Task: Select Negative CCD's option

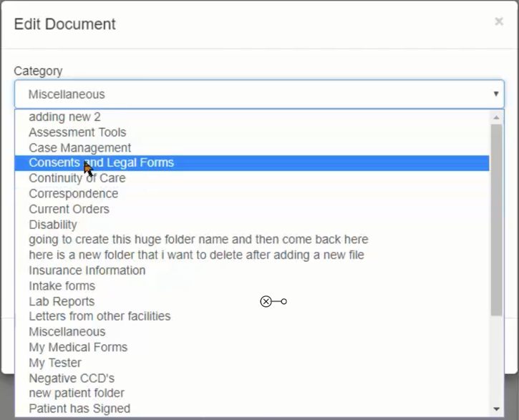Action: point(72,378)
